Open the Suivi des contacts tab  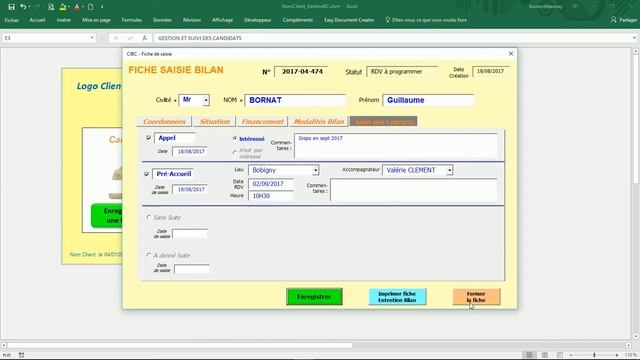point(384,121)
